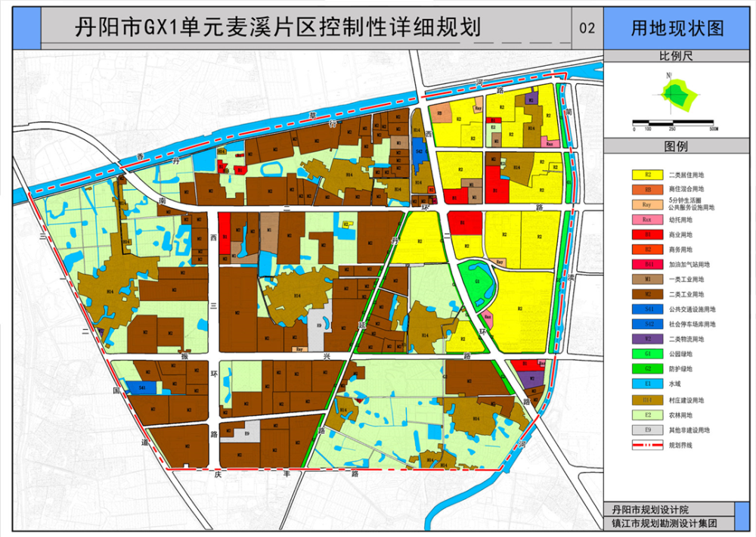Click the orange RB parcel on the map
Screen dimensions: 756x537
[441, 114]
